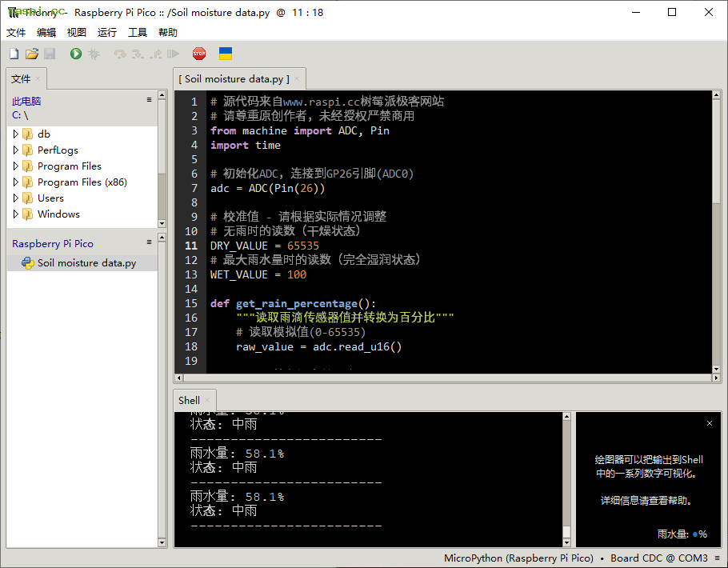The width and height of the screenshot is (728, 568).
Task: Click the Open file folder icon
Action: click(x=31, y=54)
